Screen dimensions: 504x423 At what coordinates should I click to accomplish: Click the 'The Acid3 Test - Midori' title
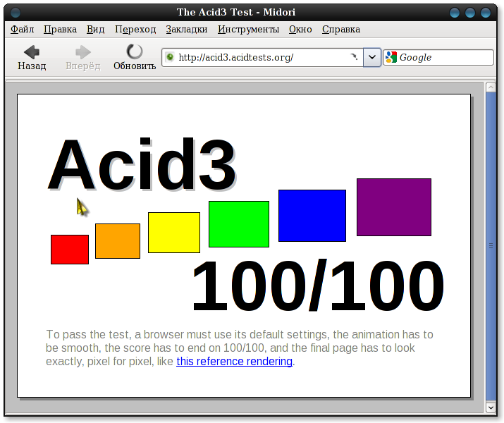236,12
